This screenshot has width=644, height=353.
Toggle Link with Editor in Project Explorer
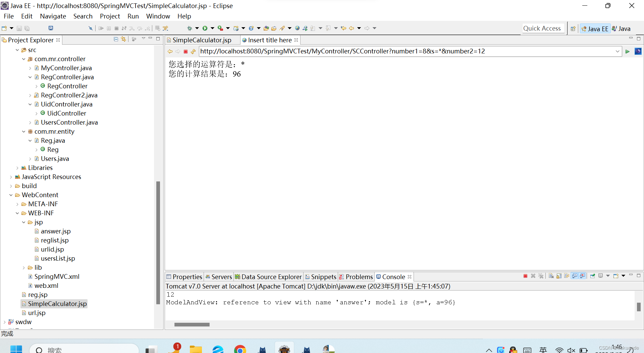123,39
